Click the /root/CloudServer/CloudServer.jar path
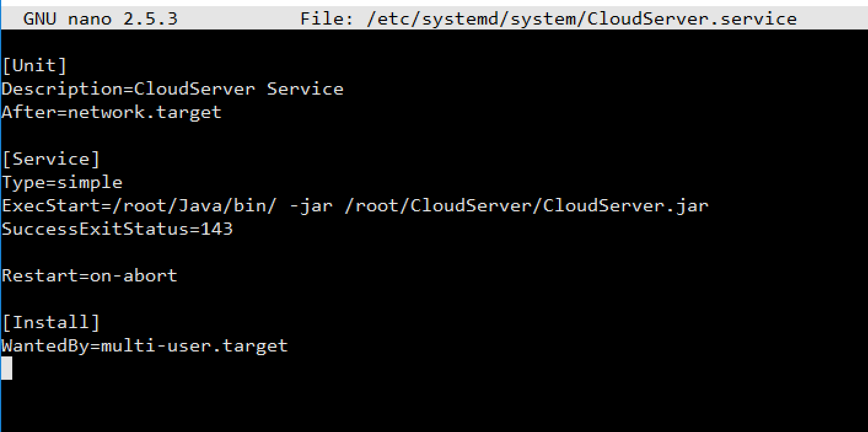The height and width of the screenshot is (432, 868). pos(526,206)
